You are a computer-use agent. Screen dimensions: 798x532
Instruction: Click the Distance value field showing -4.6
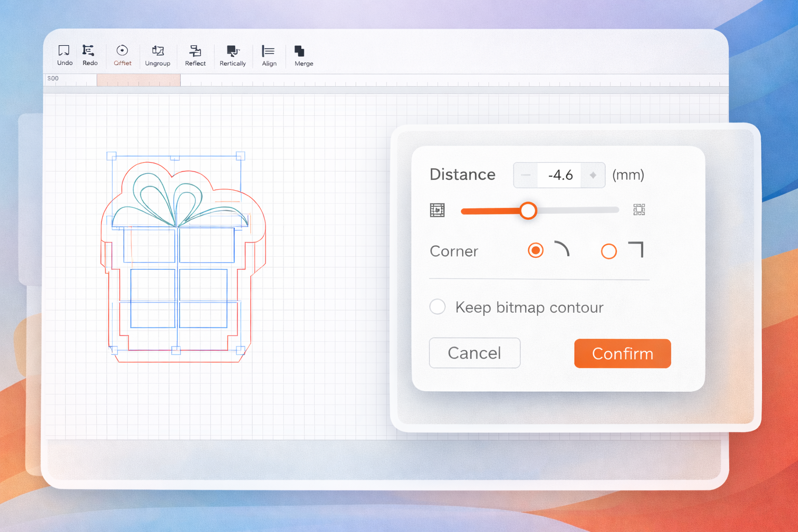tap(560, 175)
